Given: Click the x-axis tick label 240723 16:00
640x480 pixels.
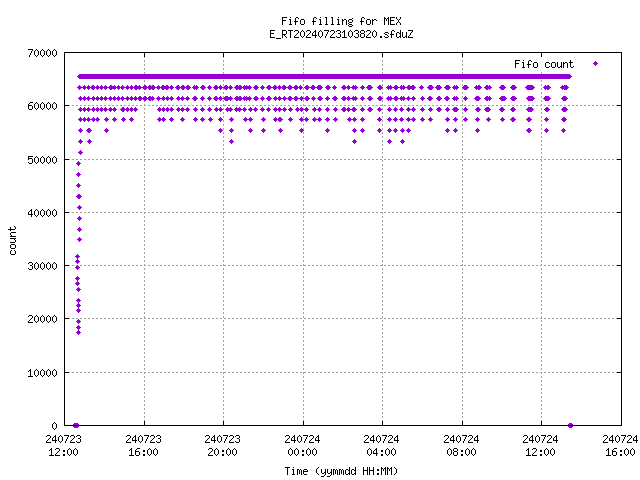Looking at the screenshot, I should coord(144,446).
